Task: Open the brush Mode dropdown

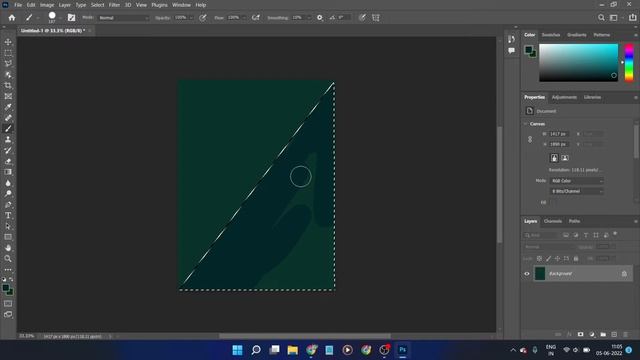Action: click(x=123, y=18)
